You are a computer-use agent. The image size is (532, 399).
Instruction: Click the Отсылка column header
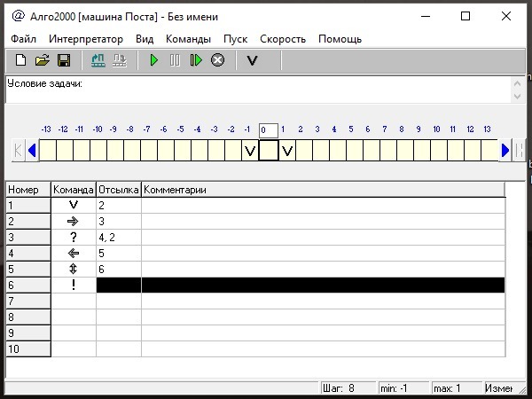(119, 190)
